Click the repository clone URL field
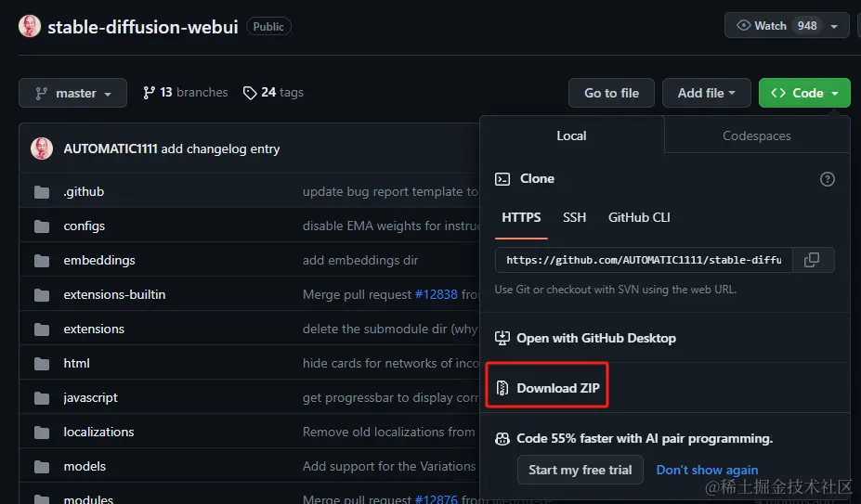 pos(644,260)
